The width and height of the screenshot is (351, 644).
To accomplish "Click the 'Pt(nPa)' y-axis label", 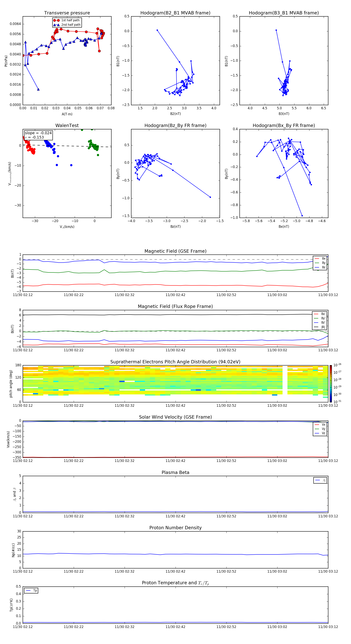I will tap(6, 61).
